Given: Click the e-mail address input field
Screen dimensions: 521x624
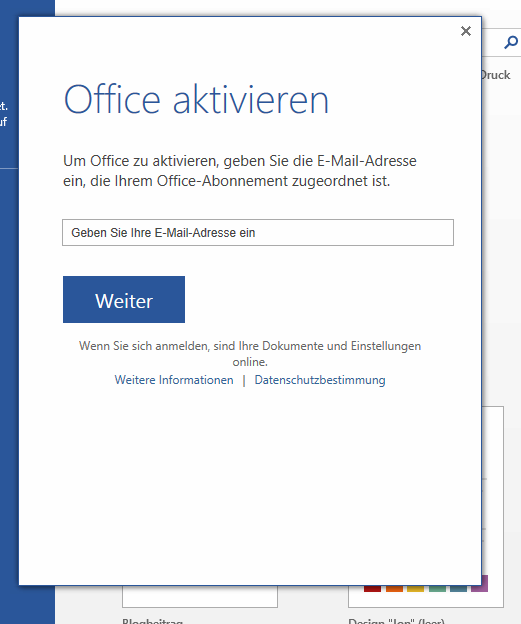Looking at the screenshot, I should tap(258, 232).
